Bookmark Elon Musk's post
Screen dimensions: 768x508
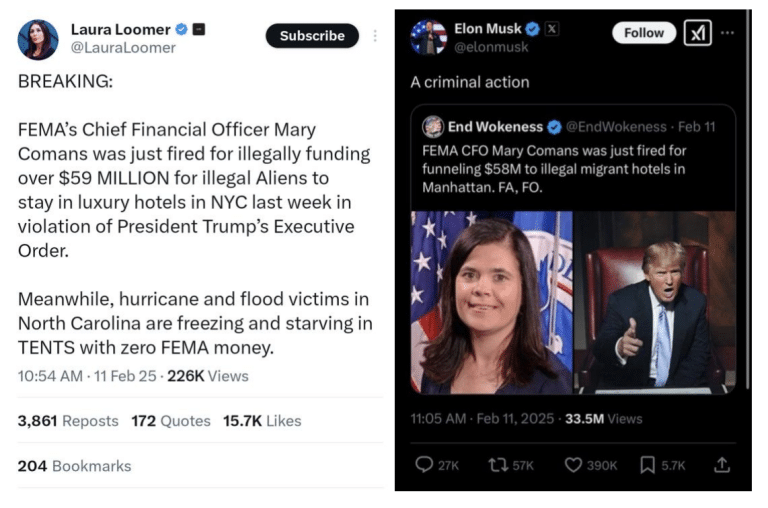(x=648, y=465)
